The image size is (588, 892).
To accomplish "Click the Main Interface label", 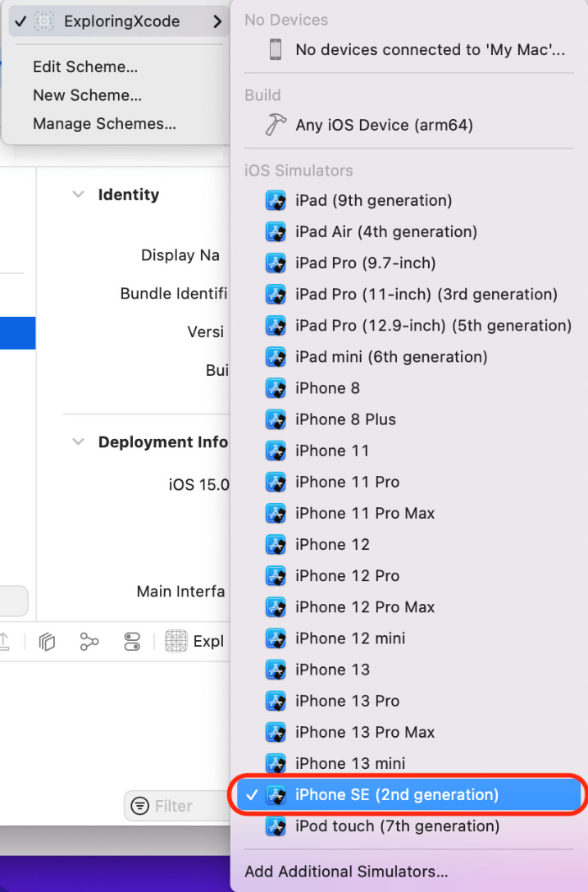I will click(181, 592).
